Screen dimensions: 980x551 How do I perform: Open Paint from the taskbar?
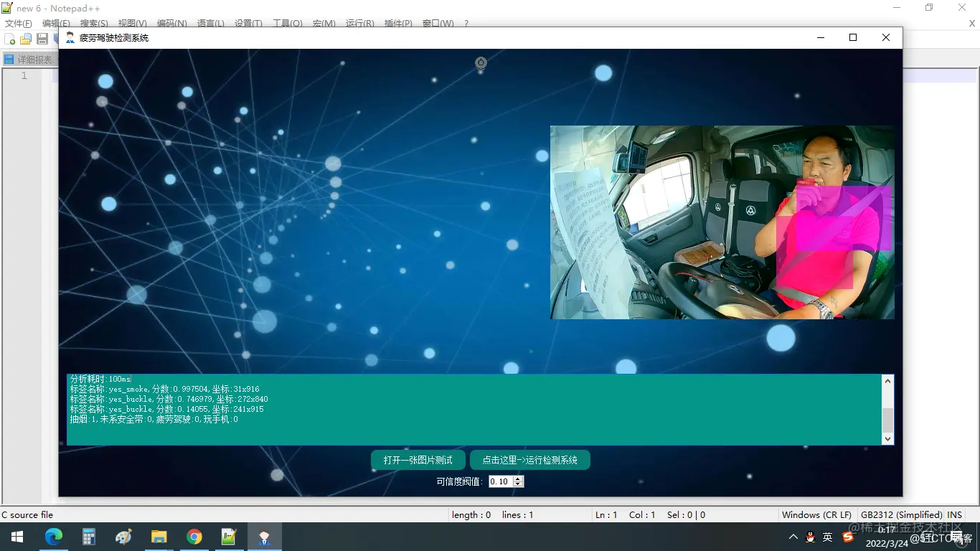pos(123,537)
